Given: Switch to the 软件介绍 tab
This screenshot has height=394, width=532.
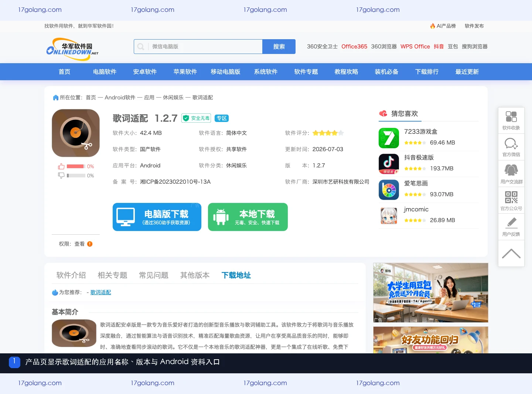Looking at the screenshot, I should (71, 275).
